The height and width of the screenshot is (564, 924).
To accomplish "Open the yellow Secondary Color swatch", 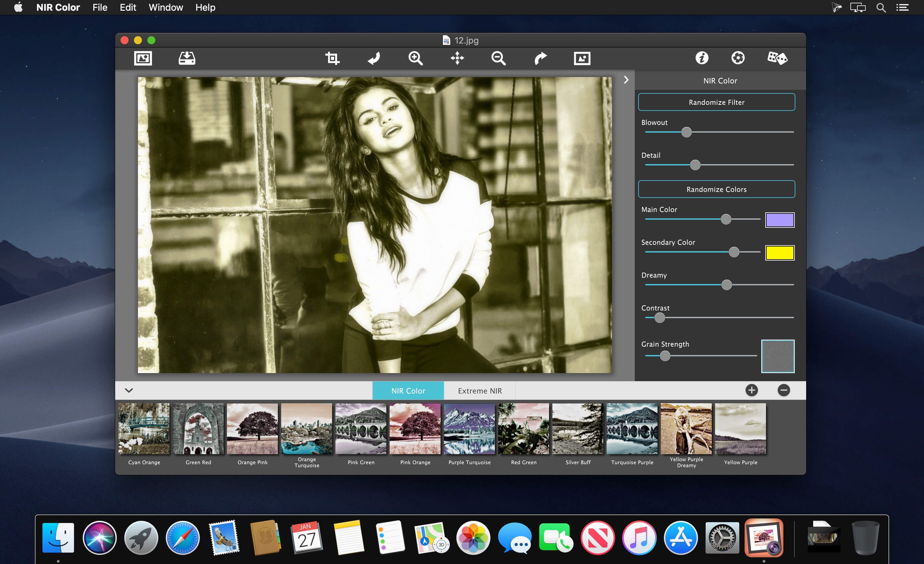I will coord(779,253).
